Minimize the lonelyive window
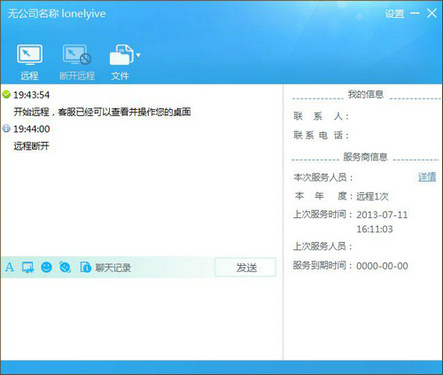The height and width of the screenshot is (375, 443). [x=415, y=13]
